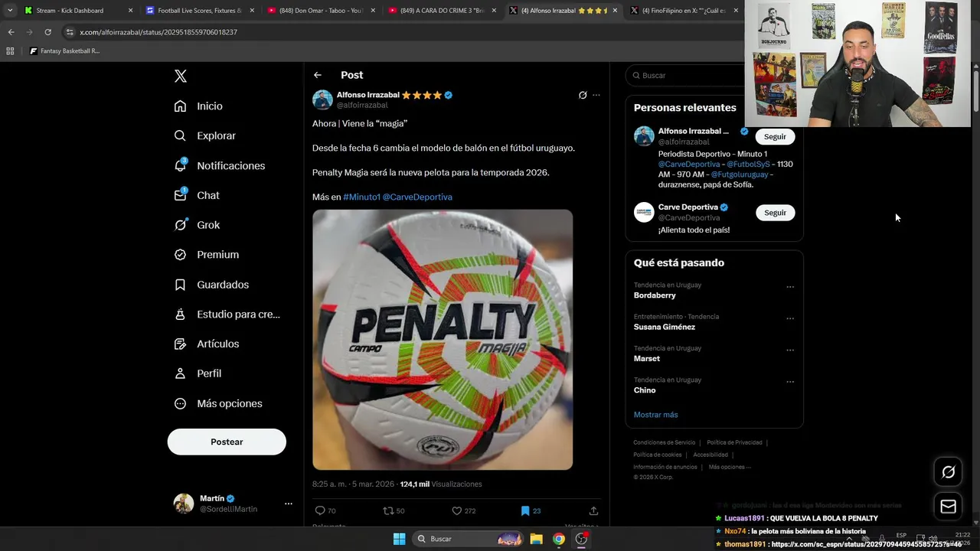Open File Explorer from taskbar
The height and width of the screenshot is (551, 980).
[x=536, y=539]
